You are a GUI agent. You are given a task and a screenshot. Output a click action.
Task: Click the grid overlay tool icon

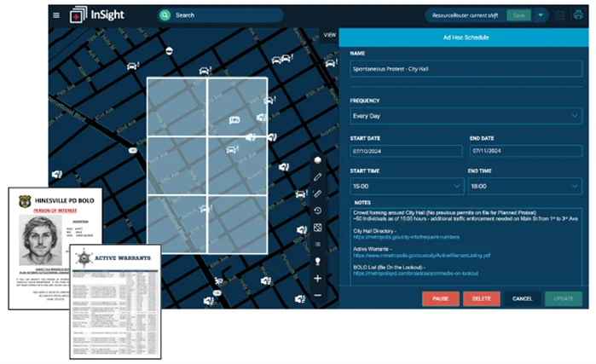point(318,228)
